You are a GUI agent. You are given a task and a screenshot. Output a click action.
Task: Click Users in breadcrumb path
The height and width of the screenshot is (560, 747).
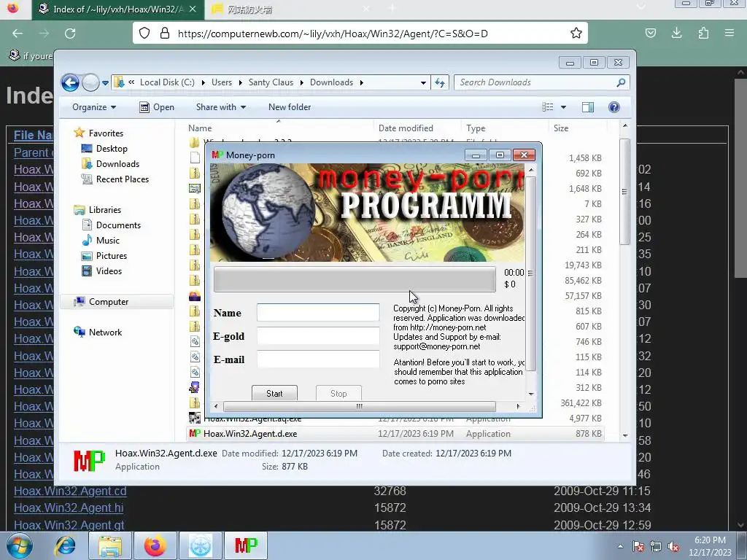pos(222,83)
